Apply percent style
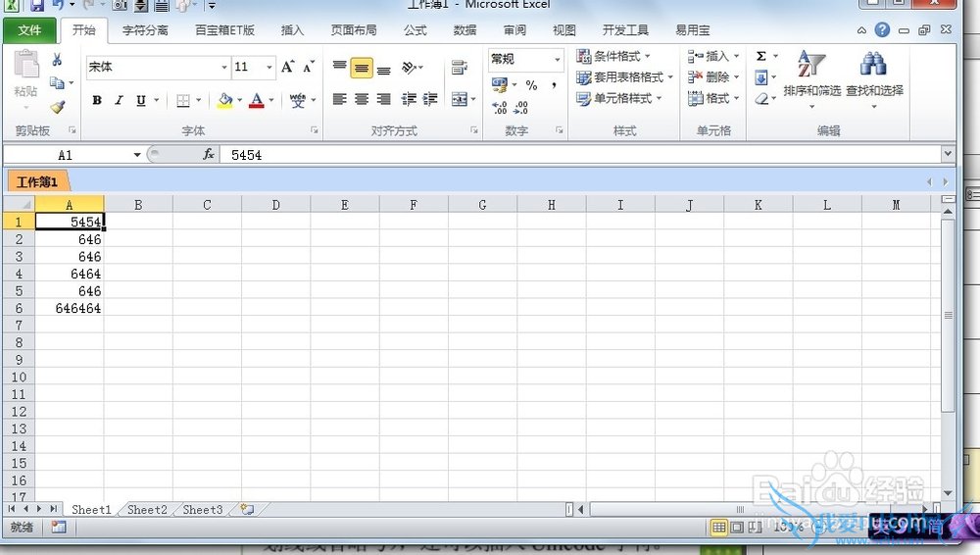 531,84
